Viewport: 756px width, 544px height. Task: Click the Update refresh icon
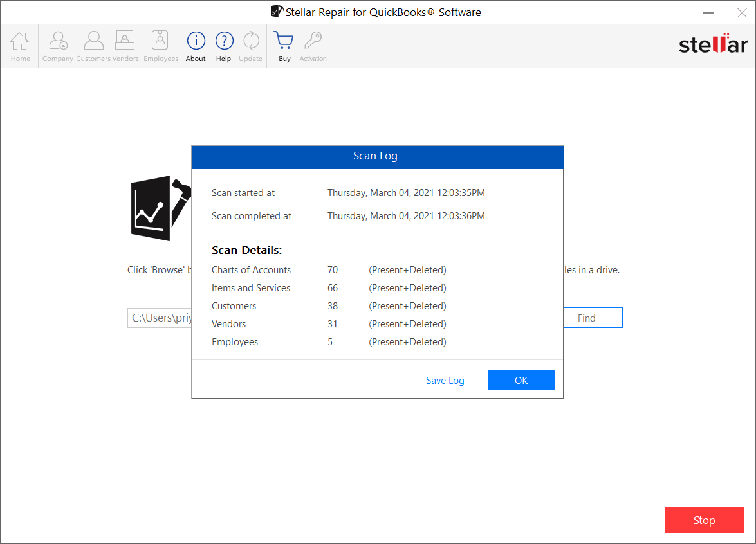point(251,46)
